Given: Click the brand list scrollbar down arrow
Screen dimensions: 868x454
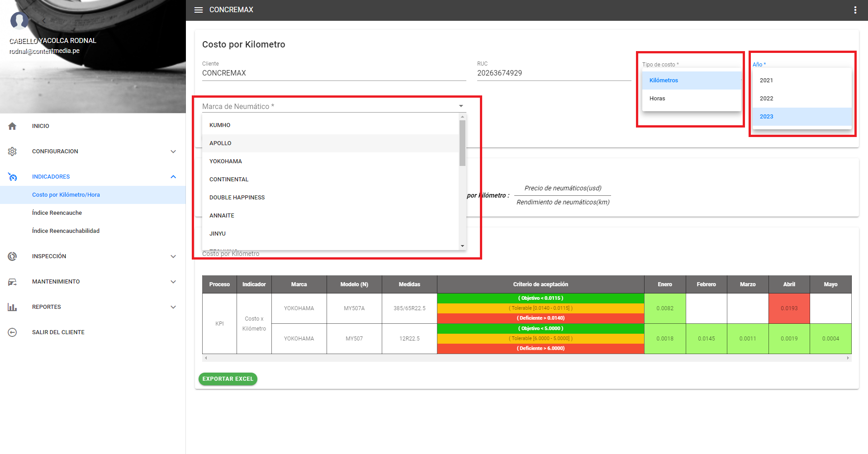Looking at the screenshot, I should pos(462,246).
